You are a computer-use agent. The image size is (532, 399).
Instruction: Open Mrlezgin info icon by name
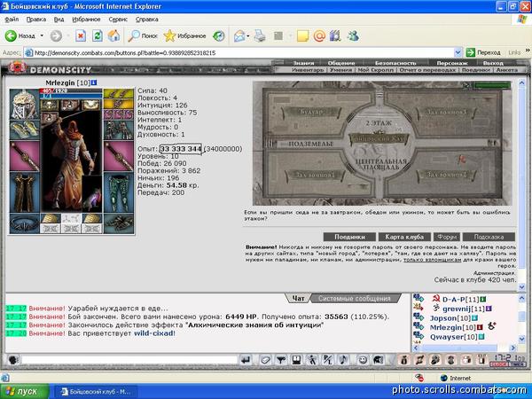point(94,82)
